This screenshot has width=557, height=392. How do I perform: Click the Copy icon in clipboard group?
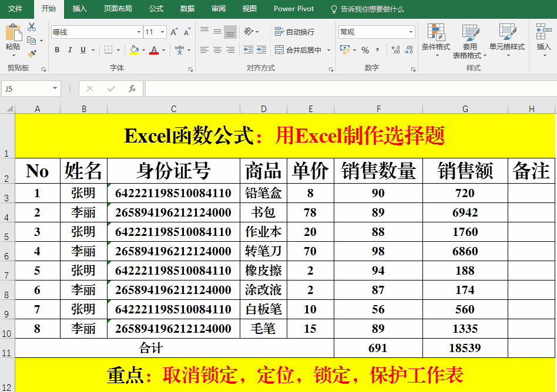point(32,40)
